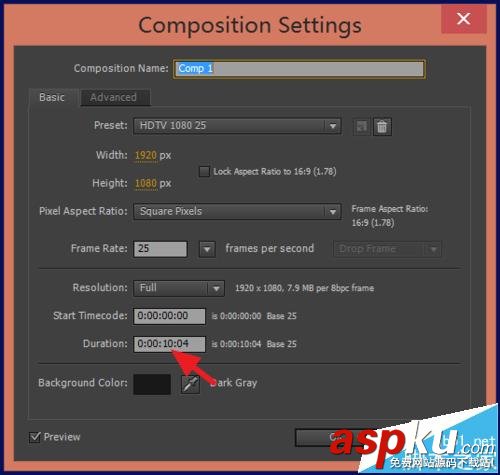Click the delete preset trash icon

[x=382, y=127]
